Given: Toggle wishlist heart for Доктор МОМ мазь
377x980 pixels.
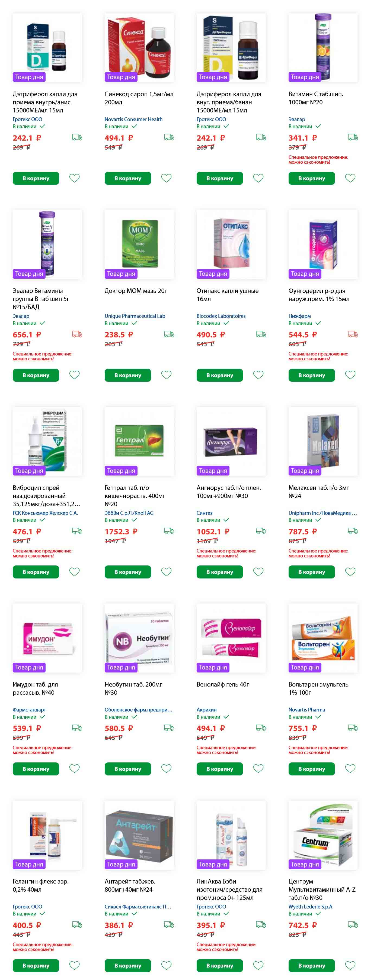Looking at the screenshot, I should (x=167, y=375).
